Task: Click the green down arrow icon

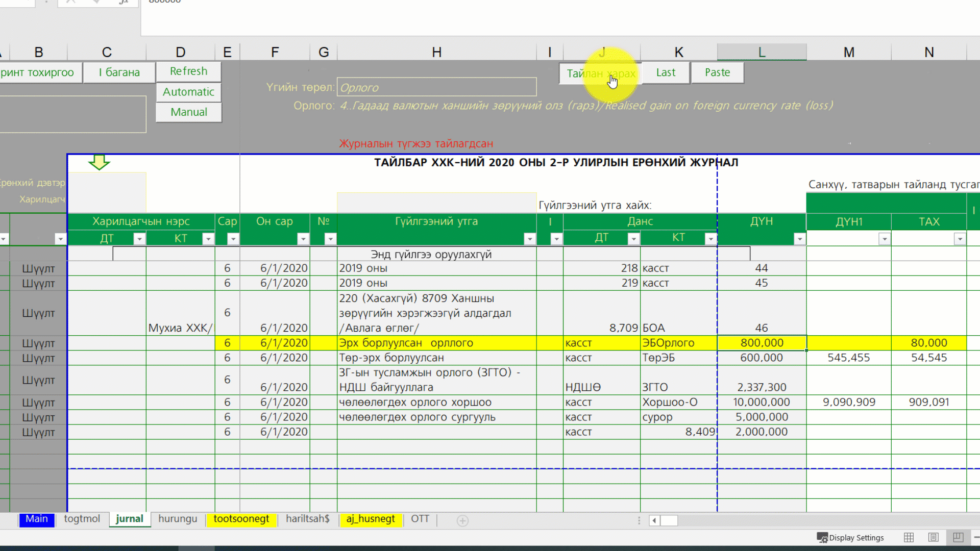Action: (99, 162)
